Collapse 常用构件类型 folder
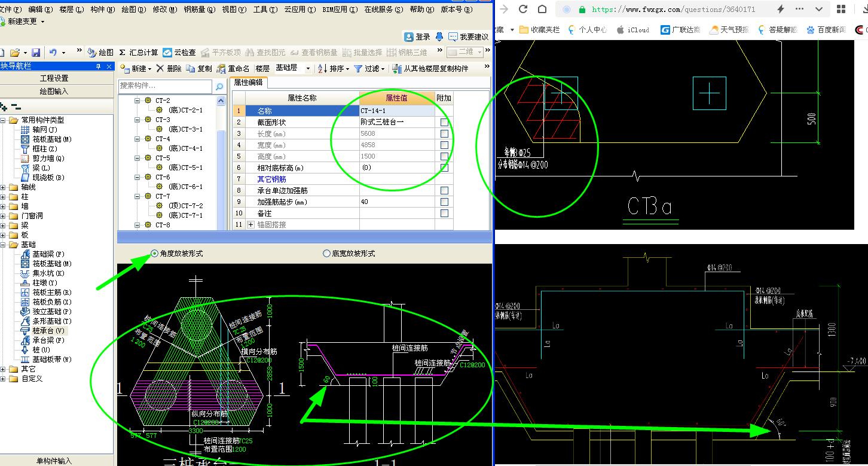The height and width of the screenshot is (466, 868). click(4, 120)
